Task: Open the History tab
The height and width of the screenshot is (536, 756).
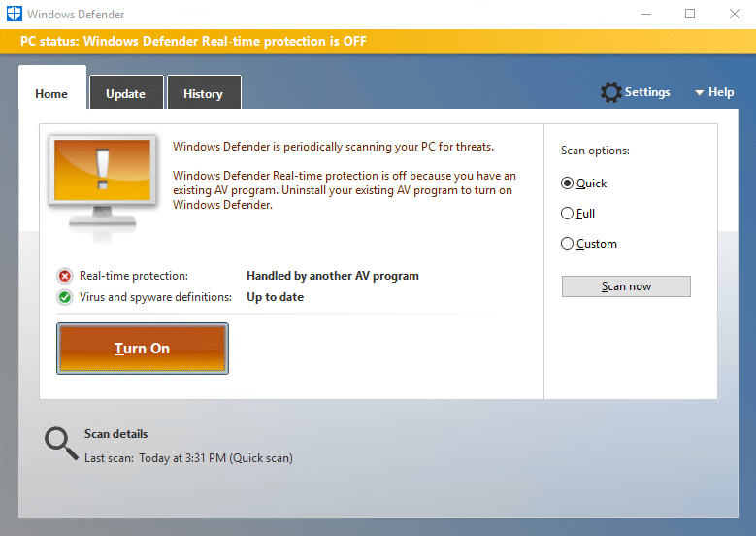Action: [x=203, y=93]
